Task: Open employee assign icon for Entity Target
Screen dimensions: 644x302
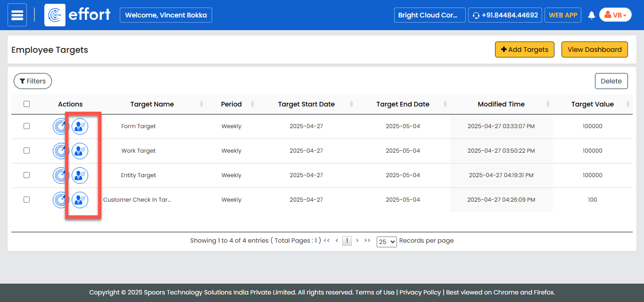Action: click(80, 175)
